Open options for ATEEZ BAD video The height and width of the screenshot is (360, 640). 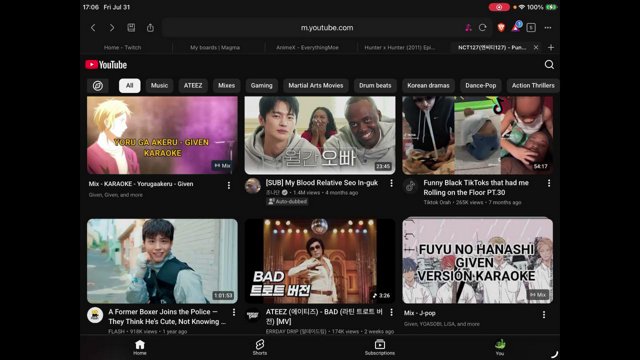pos(391,312)
